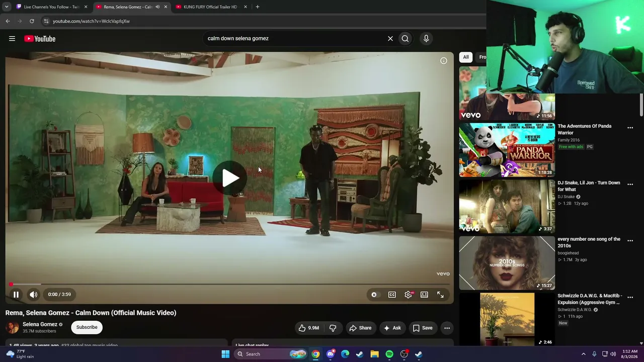Open Google Chrome from the taskbar
The width and height of the screenshot is (644, 362).
click(x=315, y=354)
